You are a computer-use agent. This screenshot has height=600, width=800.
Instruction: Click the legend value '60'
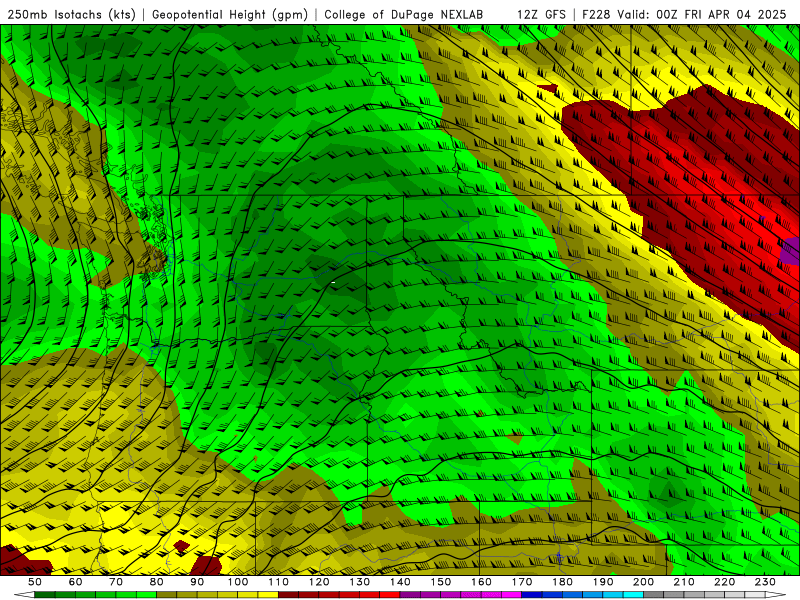click(76, 582)
